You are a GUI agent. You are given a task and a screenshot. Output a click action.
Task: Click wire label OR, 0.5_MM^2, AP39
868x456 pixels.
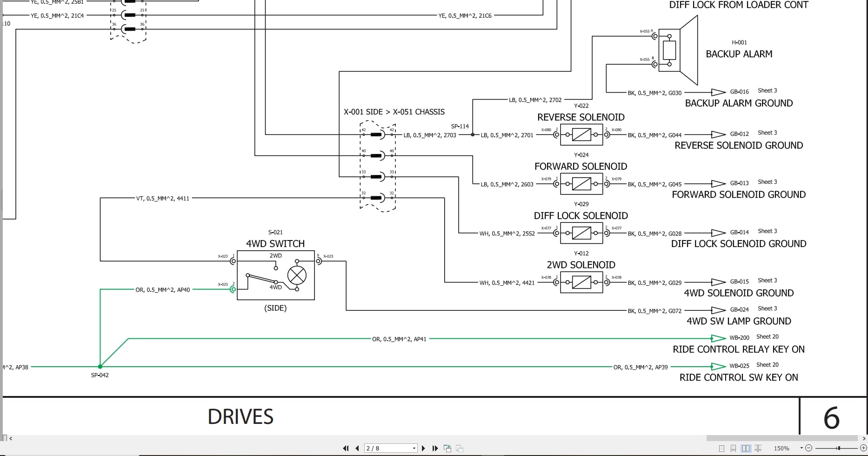(640, 367)
